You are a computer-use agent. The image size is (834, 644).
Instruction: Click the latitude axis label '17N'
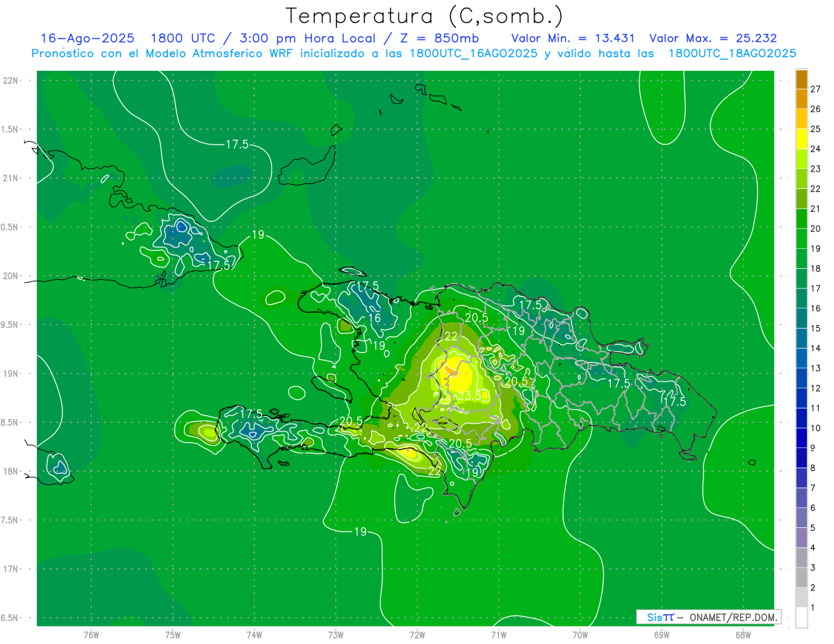tap(10, 569)
